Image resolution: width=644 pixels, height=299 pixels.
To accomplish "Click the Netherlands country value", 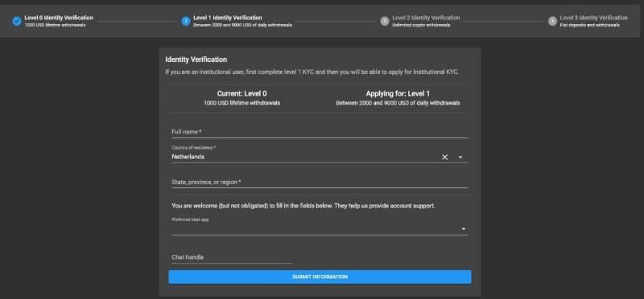I will pyautogui.click(x=188, y=157).
